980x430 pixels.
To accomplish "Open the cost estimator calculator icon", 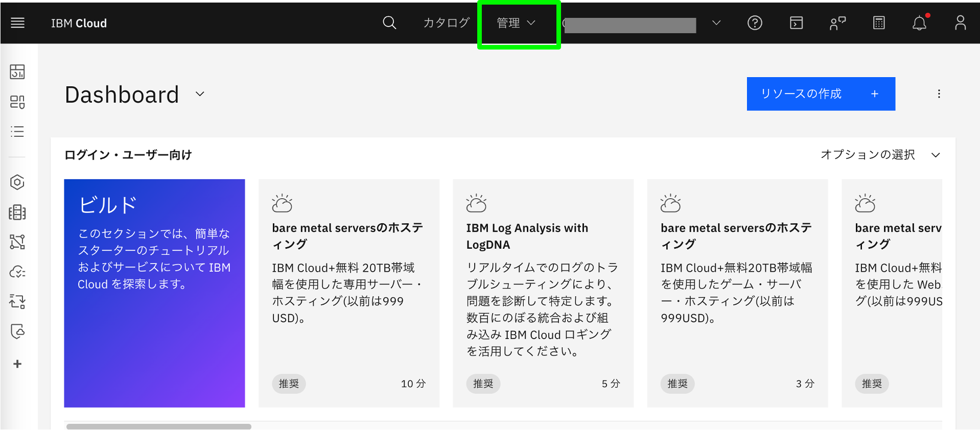I will [879, 23].
